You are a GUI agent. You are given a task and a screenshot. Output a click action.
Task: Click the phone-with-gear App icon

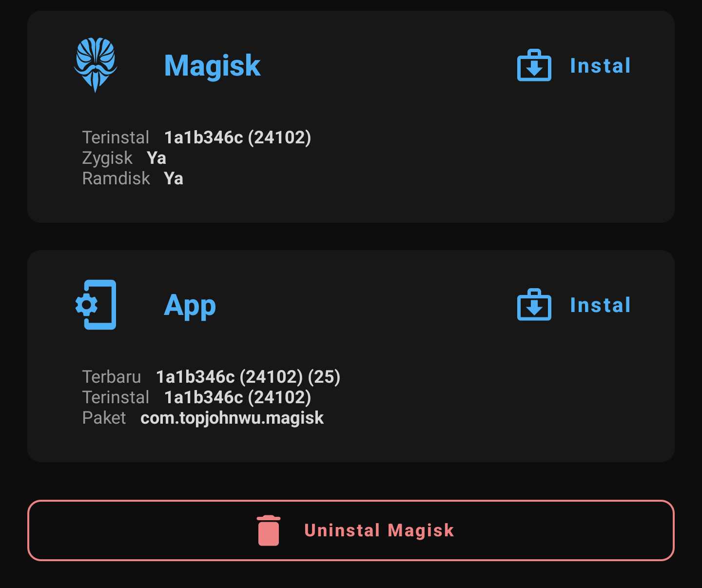pos(96,305)
